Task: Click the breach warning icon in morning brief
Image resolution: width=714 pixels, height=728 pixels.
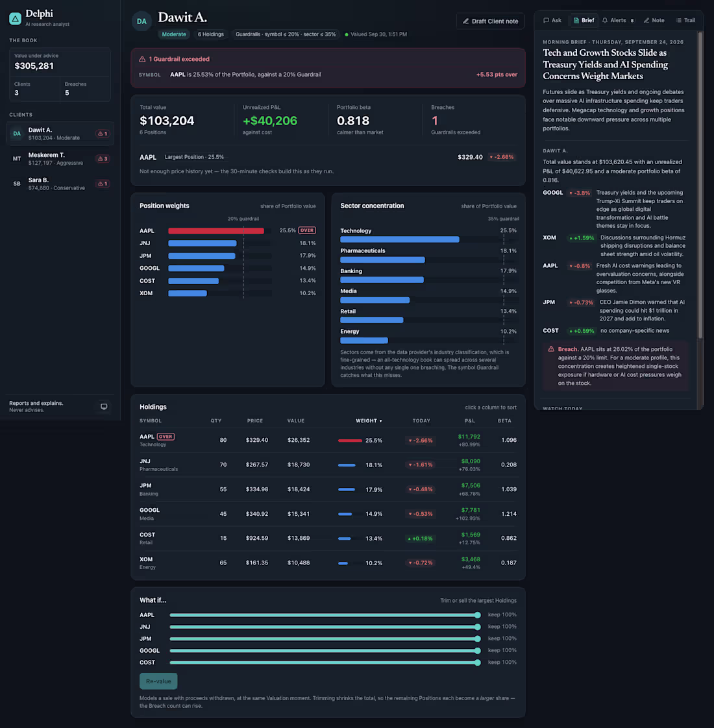Action: [x=551, y=349]
